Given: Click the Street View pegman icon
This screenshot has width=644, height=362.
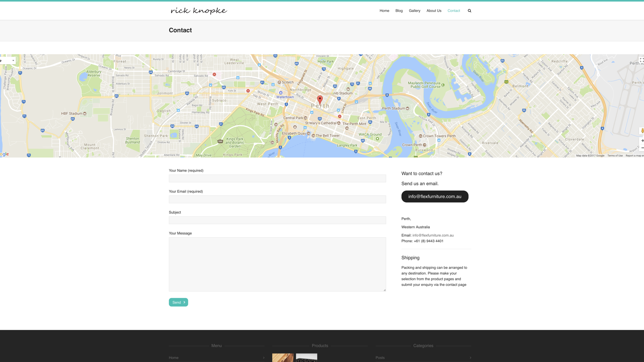Looking at the screenshot, I should pos(642,131).
